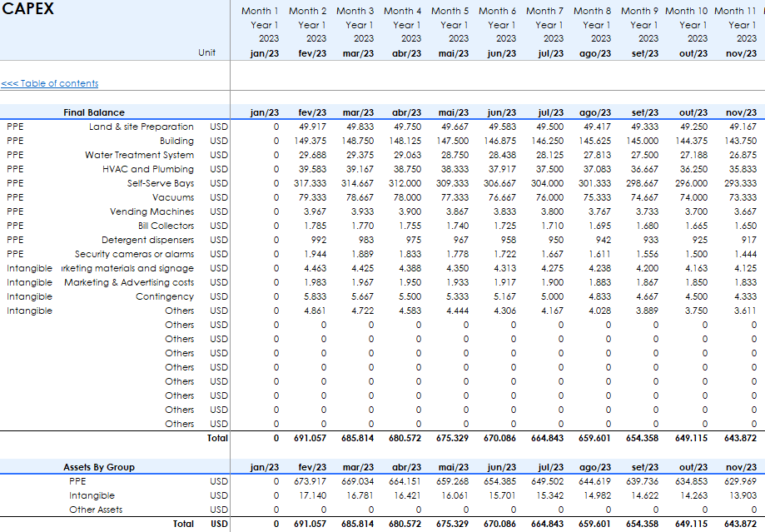
Task: Click the Land & site Preparation row label
Action: [x=141, y=127]
